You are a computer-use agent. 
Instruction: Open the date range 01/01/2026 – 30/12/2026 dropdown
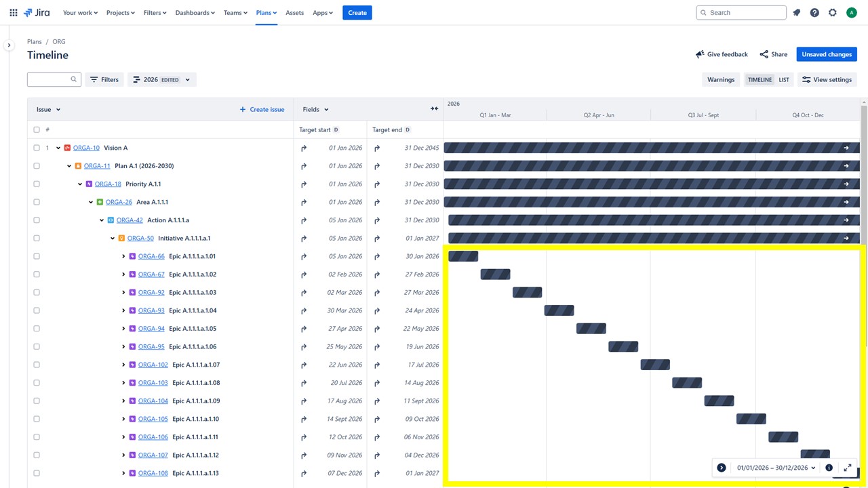click(776, 468)
